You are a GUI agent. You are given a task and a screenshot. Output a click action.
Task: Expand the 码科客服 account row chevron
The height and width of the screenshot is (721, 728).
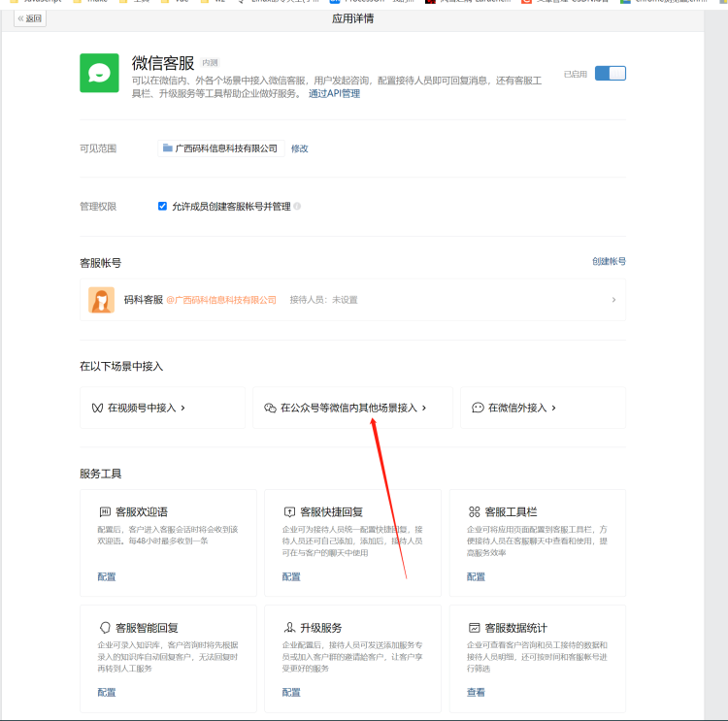click(613, 300)
